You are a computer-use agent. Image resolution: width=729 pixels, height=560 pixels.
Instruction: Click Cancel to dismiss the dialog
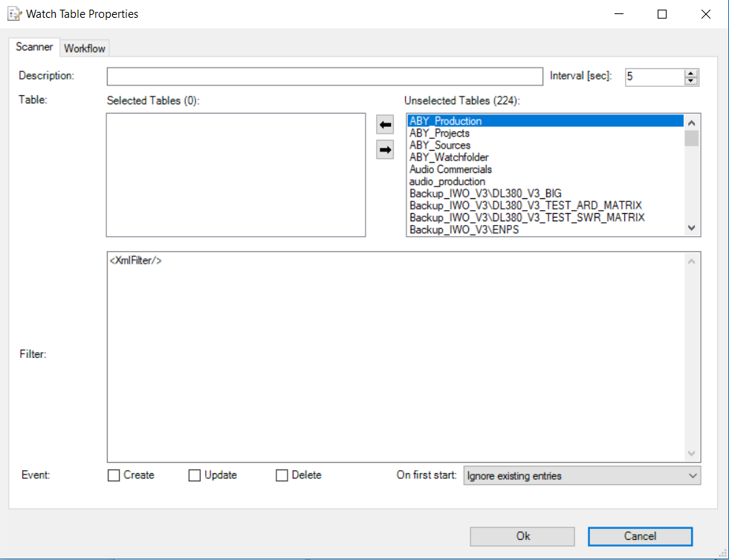click(x=640, y=536)
